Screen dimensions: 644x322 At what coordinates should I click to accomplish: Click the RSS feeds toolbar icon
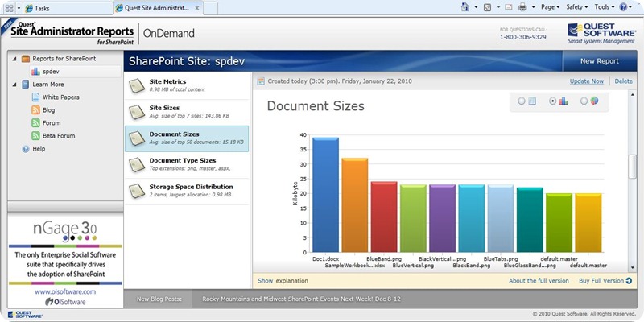pos(487,7)
